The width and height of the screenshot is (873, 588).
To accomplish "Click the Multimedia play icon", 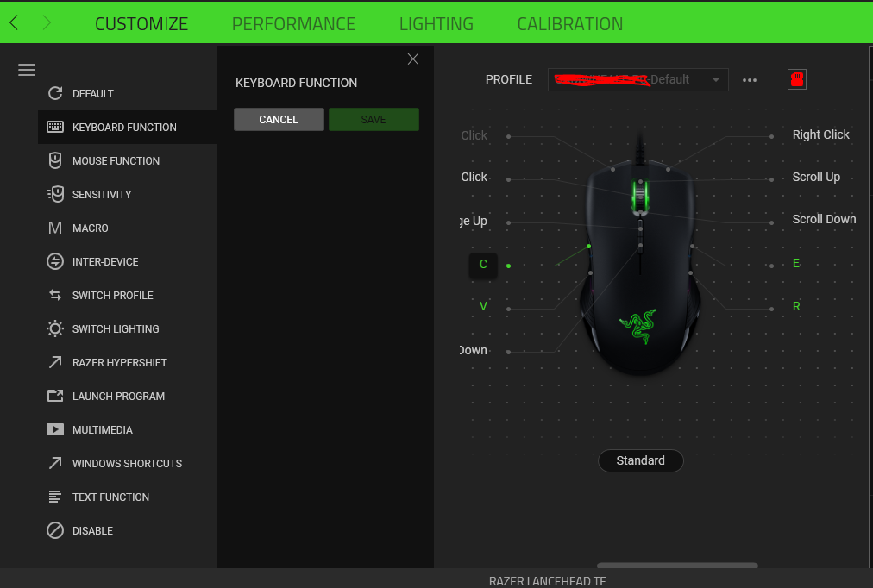I will coord(55,429).
